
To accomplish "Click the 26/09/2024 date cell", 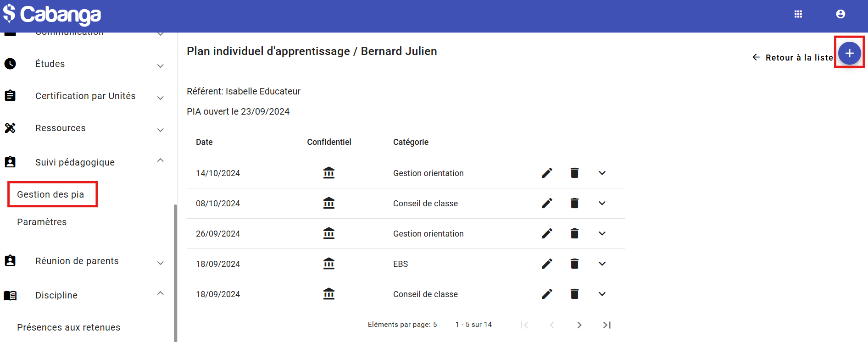I will click(218, 234).
